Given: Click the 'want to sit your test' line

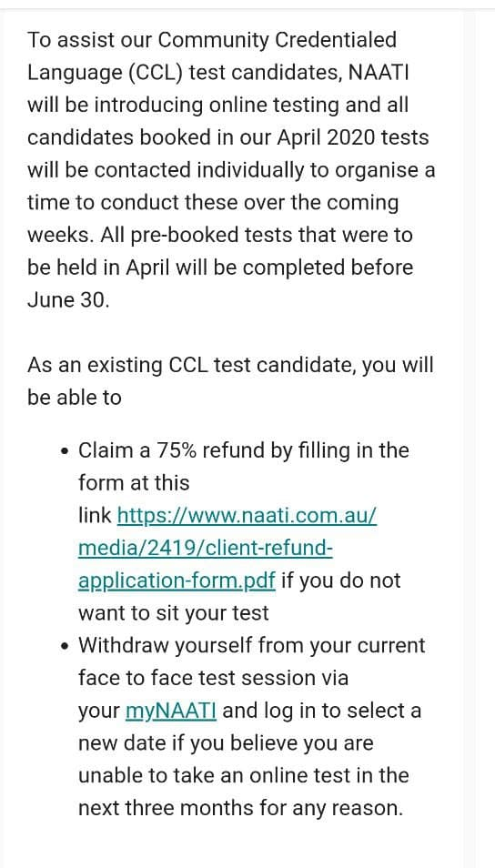Looking at the screenshot, I should tap(173, 613).
